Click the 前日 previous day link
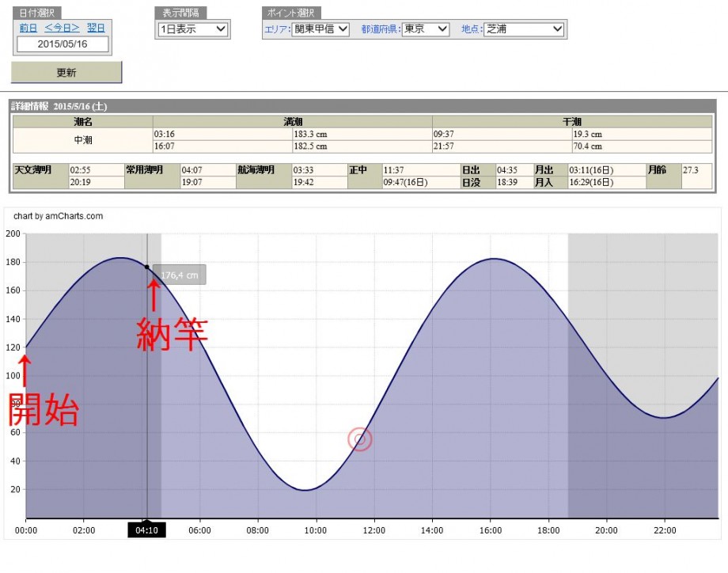728x573 pixels. click(x=28, y=28)
